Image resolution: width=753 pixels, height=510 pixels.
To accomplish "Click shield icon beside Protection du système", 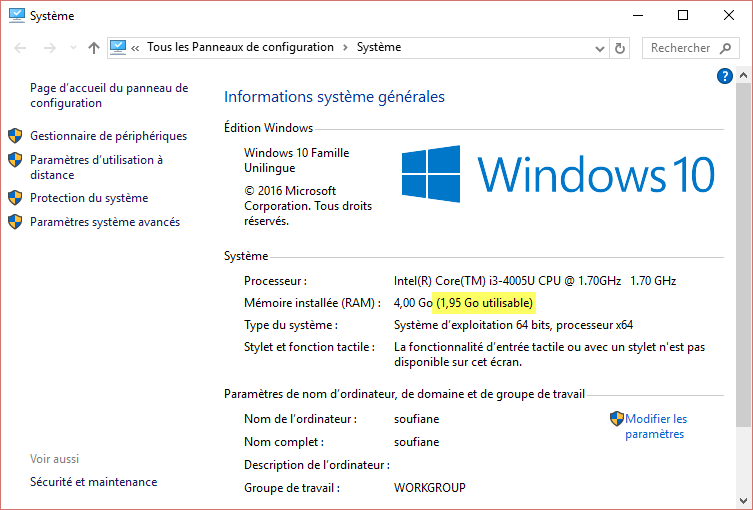I will coord(15,198).
